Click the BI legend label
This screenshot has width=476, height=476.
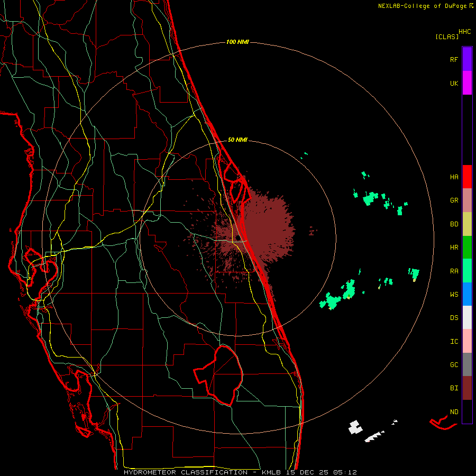click(x=454, y=388)
